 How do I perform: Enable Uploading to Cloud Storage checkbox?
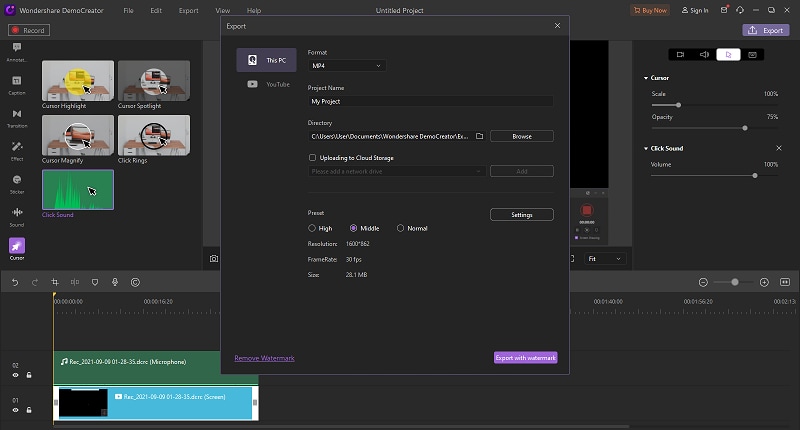(312, 158)
